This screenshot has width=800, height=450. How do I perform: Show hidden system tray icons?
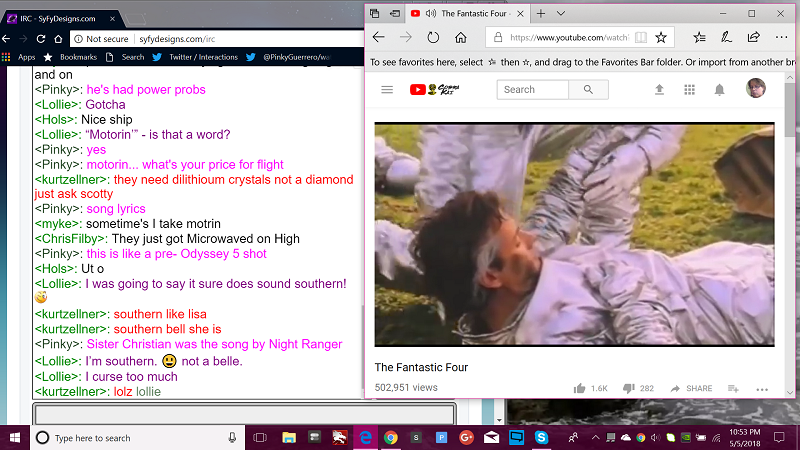tap(595, 438)
